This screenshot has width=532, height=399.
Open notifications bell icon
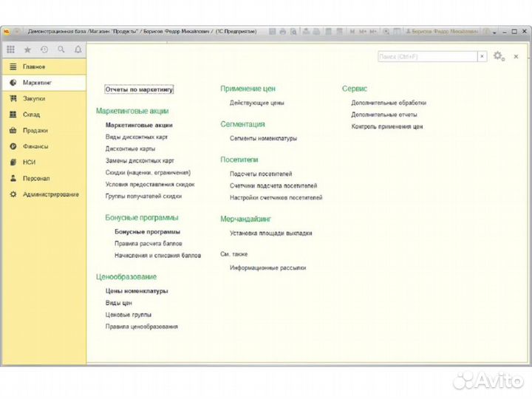[x=78, y=50]
